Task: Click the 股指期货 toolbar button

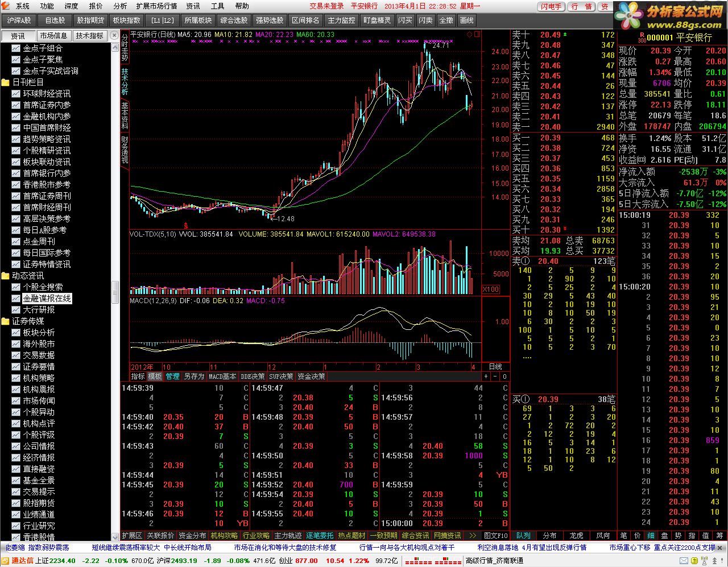Action: coord(91,20)
